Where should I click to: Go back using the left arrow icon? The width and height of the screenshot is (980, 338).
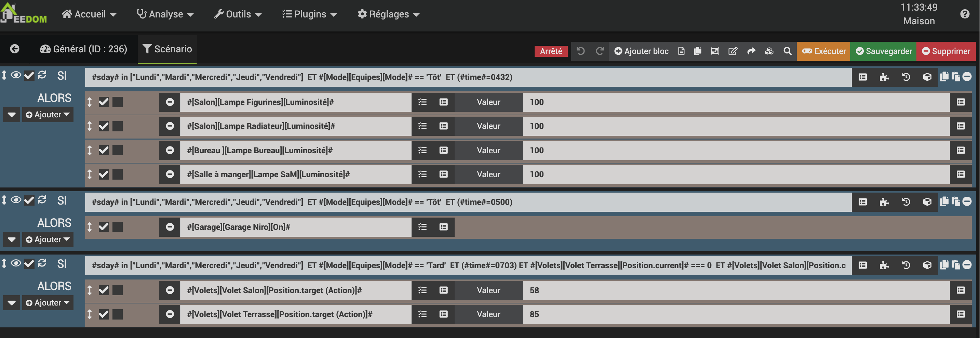(x=14, y=49)
